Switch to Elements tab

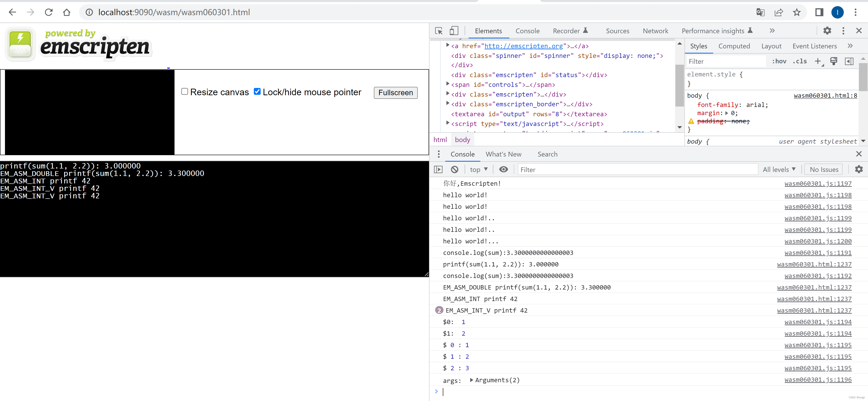pos(488,31)
